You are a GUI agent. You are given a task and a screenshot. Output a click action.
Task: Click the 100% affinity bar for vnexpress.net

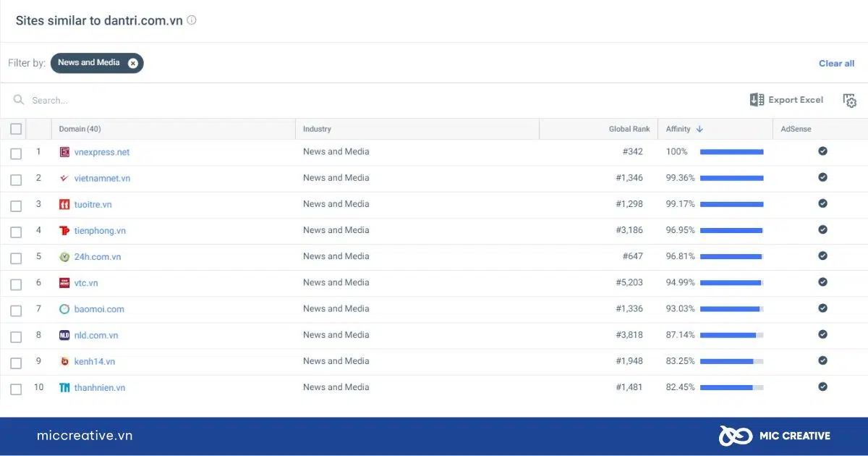pos(731,152)
